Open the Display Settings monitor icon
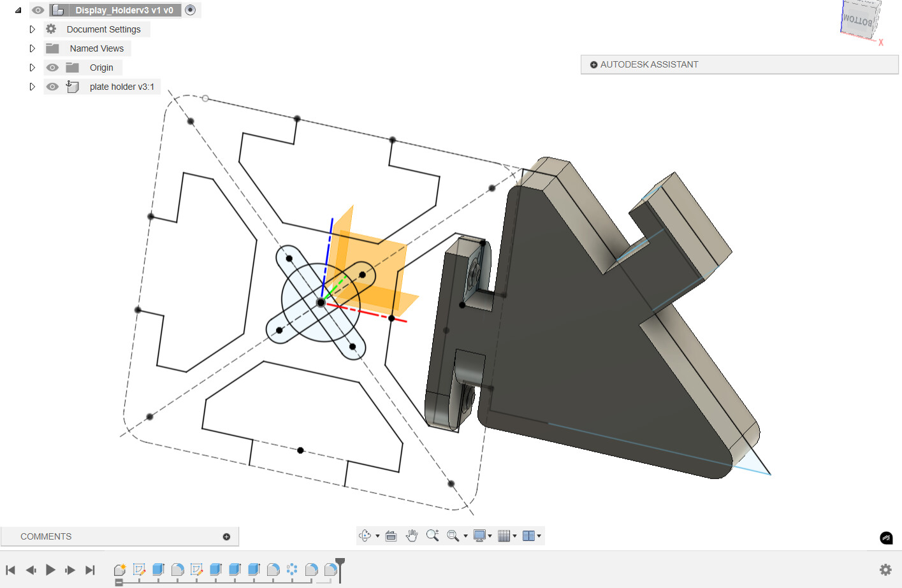The image size is (902, 588). coord(479,536)
